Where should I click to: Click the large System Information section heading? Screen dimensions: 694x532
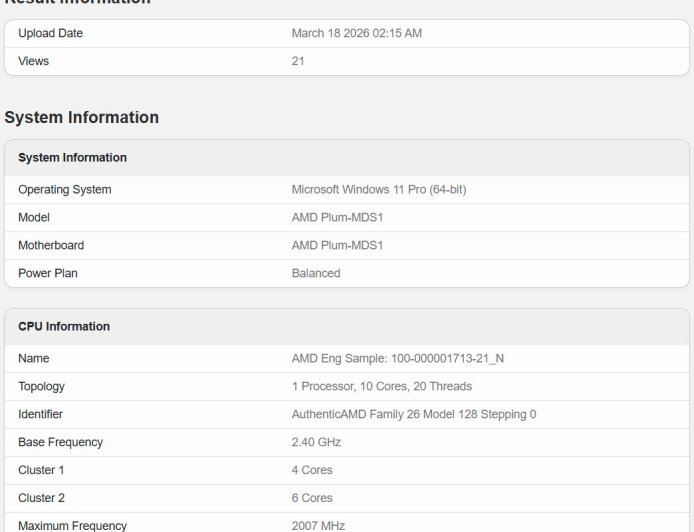click(82, 117)
